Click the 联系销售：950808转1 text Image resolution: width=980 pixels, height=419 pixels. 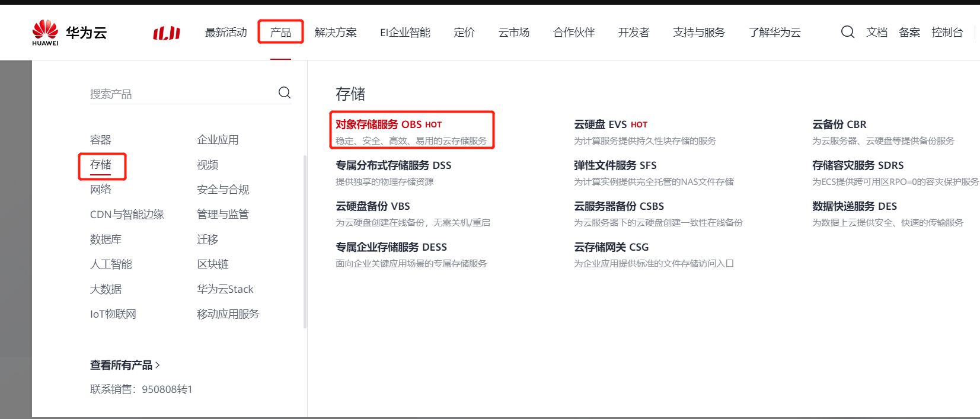pos(141,389)
